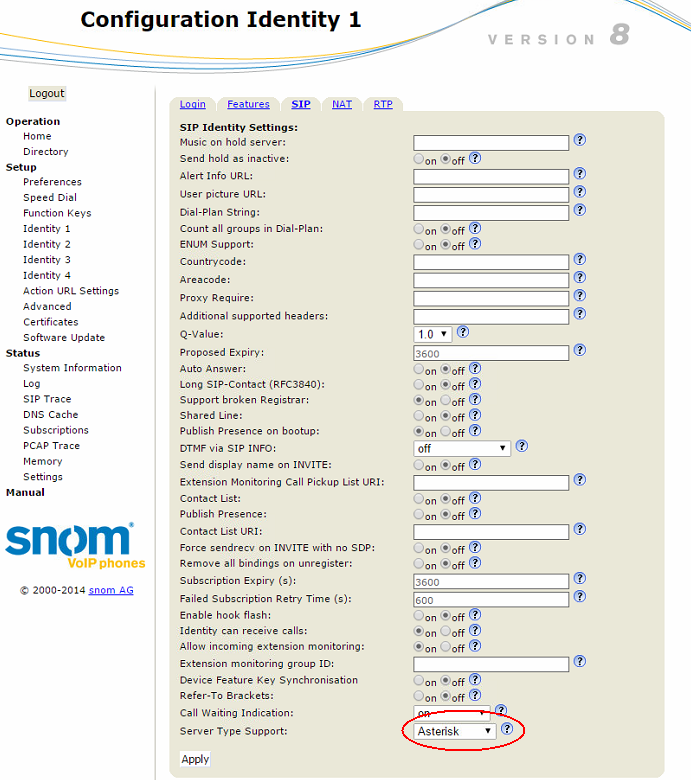Click the Countrycode text field
Viewport: 691px width, 780px height.
(x=490, y=262)
